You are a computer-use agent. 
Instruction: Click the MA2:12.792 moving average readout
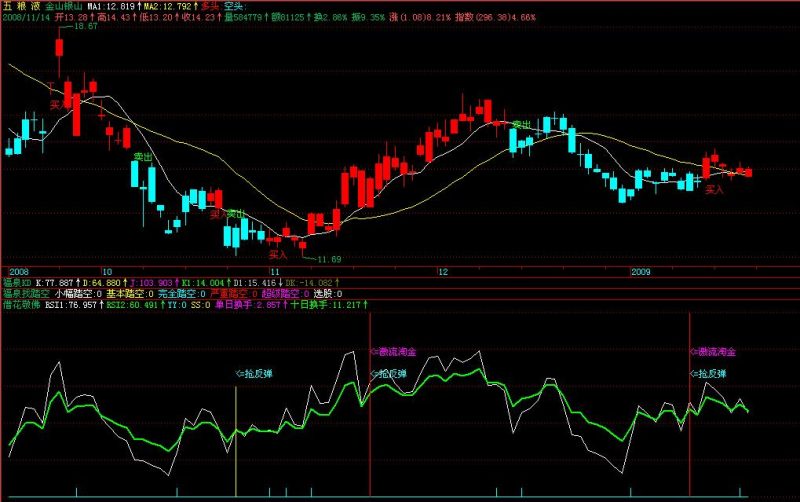pyautogui.click(x=167, y=7)
